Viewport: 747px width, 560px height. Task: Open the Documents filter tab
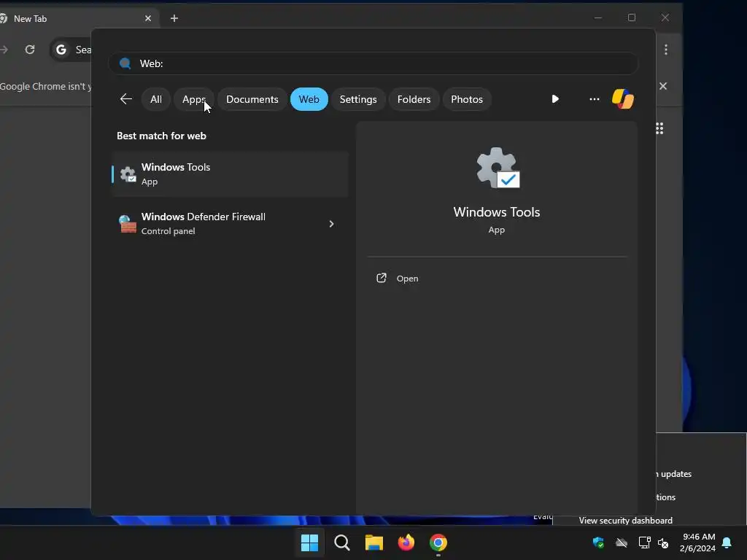[252, 99]
